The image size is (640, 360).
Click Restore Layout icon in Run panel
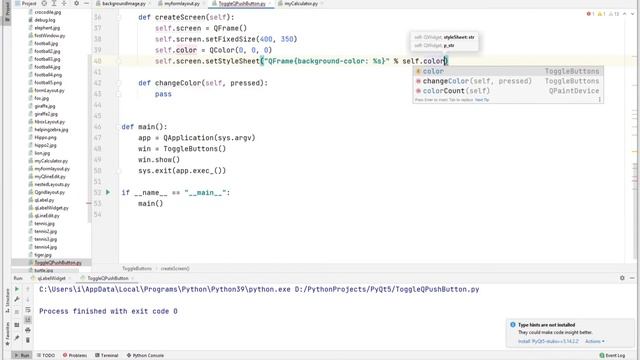[17, 325]
